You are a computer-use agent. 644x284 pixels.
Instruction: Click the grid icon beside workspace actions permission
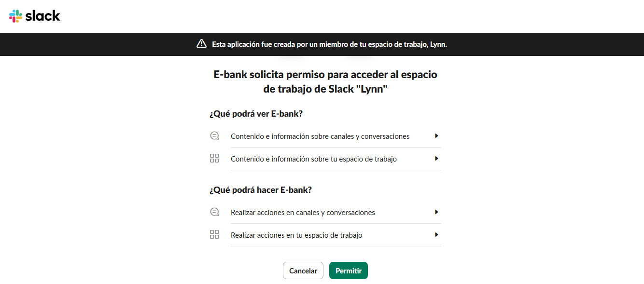(x=214, y=234)
